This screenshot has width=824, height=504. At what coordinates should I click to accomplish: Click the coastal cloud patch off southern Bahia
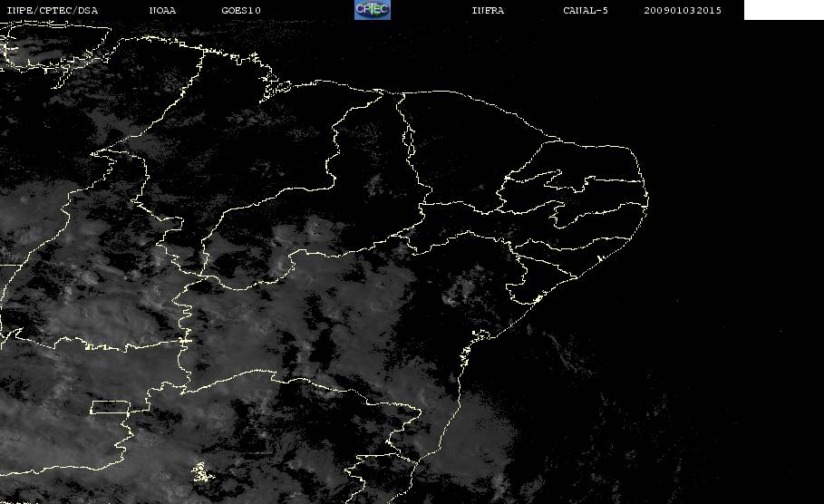coord(479,436)
